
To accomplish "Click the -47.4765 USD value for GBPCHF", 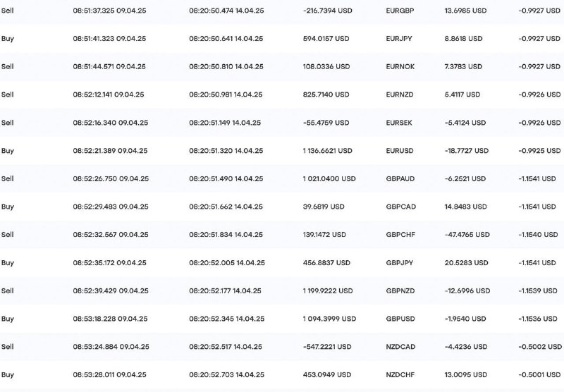I will tap(467, 235).
